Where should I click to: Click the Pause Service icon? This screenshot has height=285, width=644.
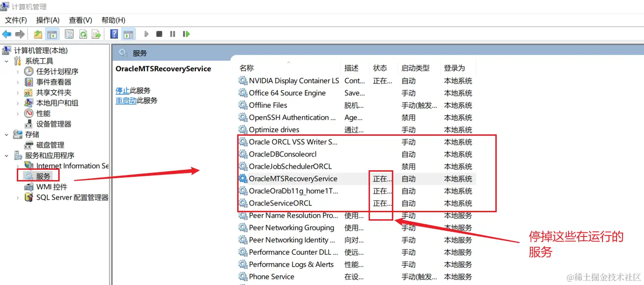pyautogui.click(x=172, y=34)
